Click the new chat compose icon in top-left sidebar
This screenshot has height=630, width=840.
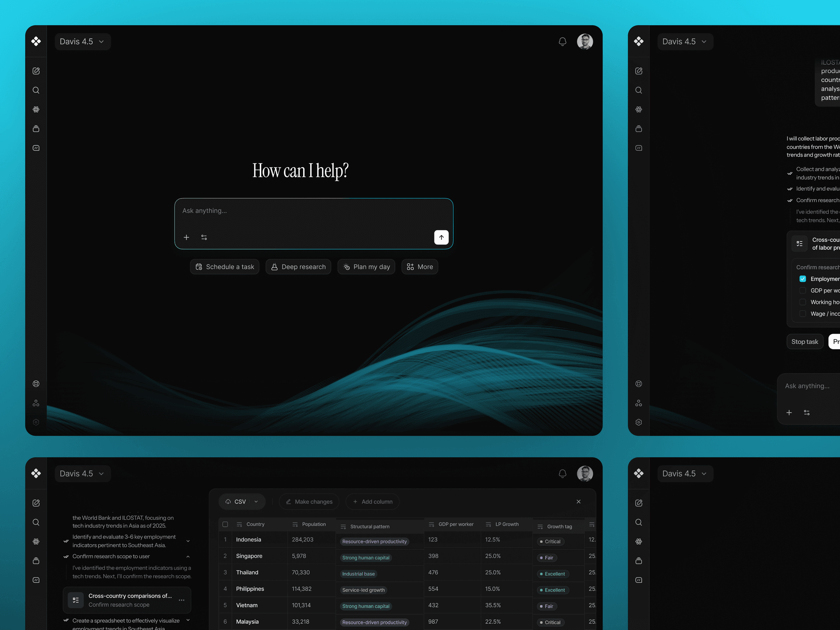(36, 71)
